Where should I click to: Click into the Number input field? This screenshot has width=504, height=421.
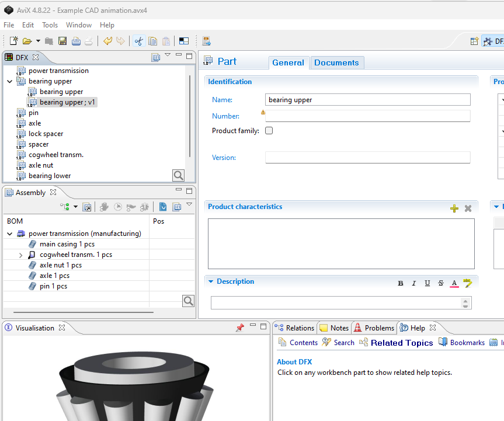367,116
